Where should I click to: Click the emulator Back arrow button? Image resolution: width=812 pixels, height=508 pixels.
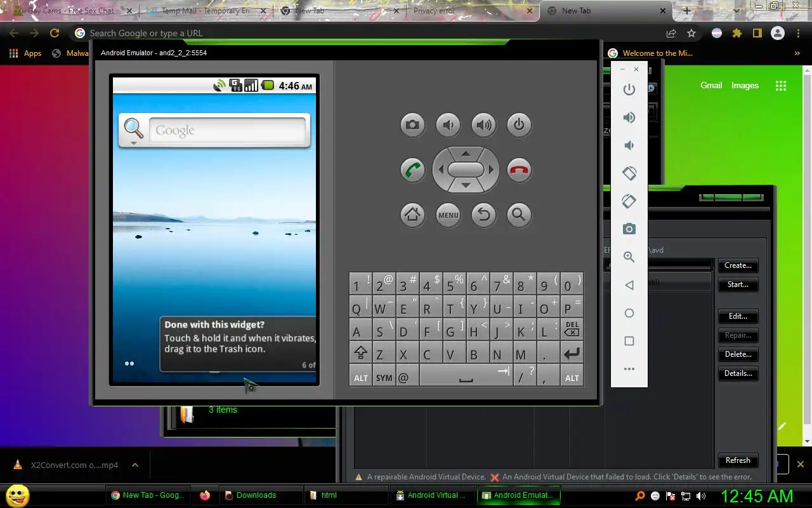point(483,215)
